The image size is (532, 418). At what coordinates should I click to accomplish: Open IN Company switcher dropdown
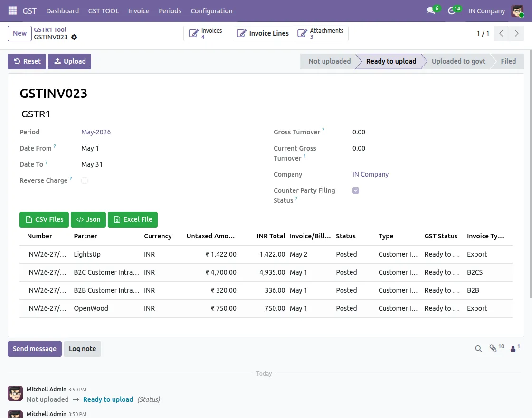point(486,11)
